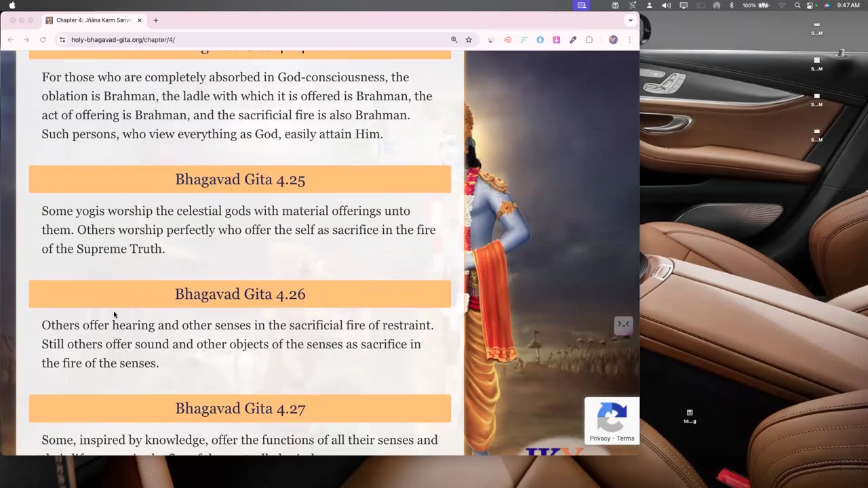Select the Chapter 4: Jñāna Karm Sanyās tab
Image resolution: width=868 pixels, height=488 pixels.
94,20
